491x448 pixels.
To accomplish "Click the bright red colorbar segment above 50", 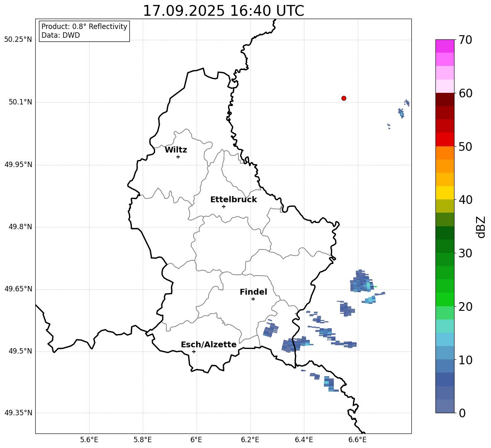I will [445, 140].
